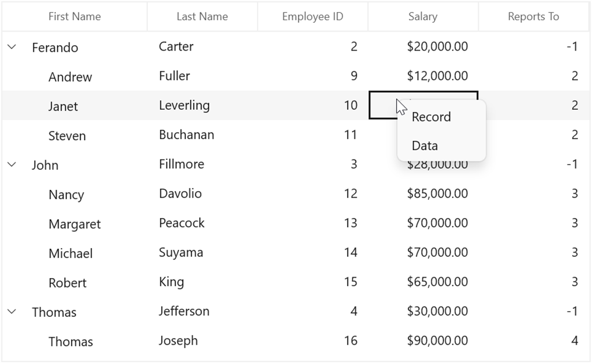
Task: Collapse the John Fillmore tree node
Action: pos(12,164)
